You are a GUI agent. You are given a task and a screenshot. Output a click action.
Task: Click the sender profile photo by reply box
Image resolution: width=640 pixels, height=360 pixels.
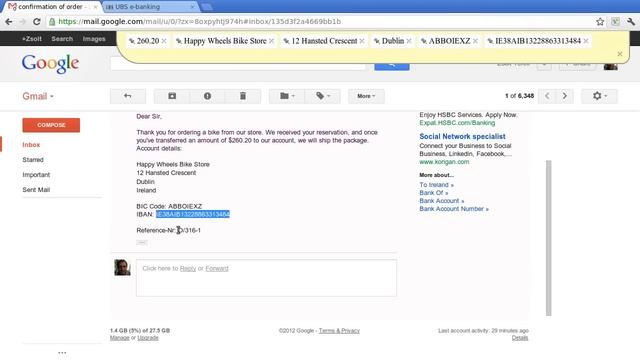(x=122, y=267)
